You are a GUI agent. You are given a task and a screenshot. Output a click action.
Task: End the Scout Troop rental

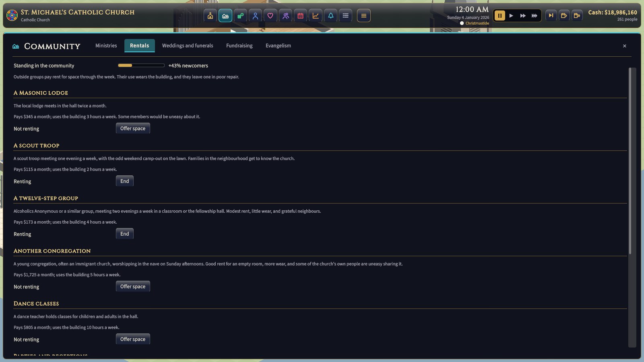(125, 181)
